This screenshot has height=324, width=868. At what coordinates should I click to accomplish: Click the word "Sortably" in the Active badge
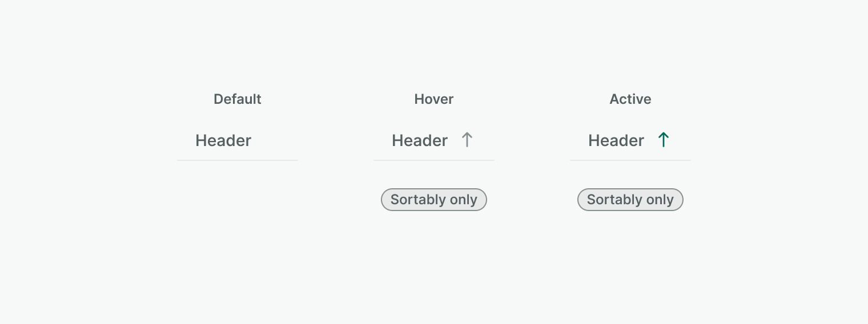(614, 200)
